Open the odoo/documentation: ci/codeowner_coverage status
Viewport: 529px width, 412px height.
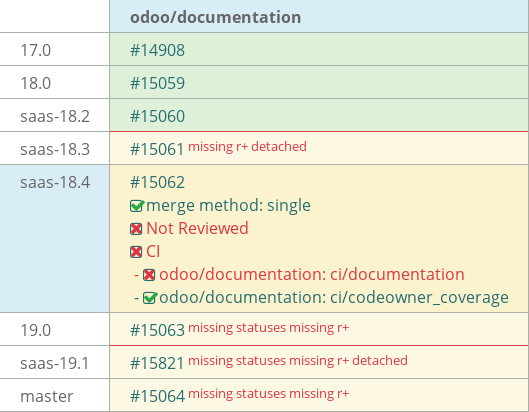[334, 298]
